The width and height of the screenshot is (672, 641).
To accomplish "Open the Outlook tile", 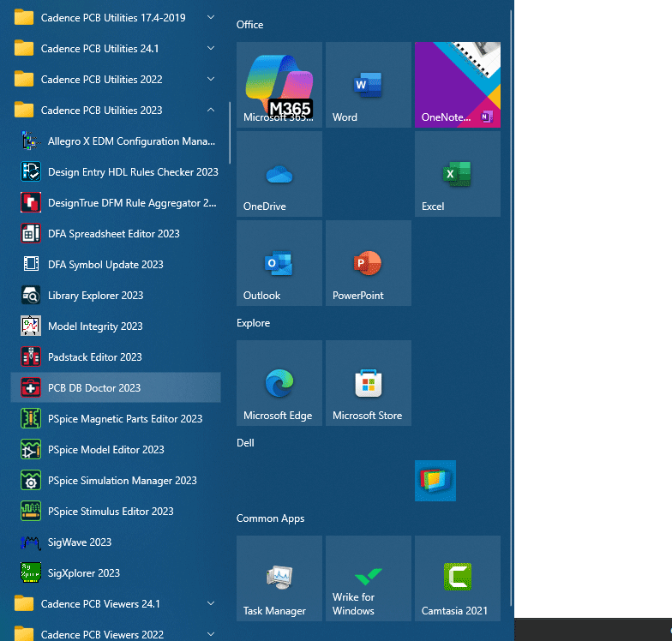I will coord(279,263).
